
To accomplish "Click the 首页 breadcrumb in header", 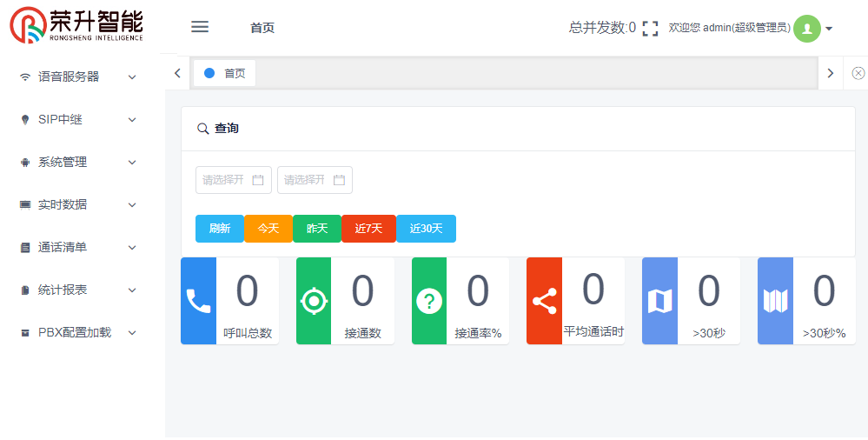I will [262, 29].
